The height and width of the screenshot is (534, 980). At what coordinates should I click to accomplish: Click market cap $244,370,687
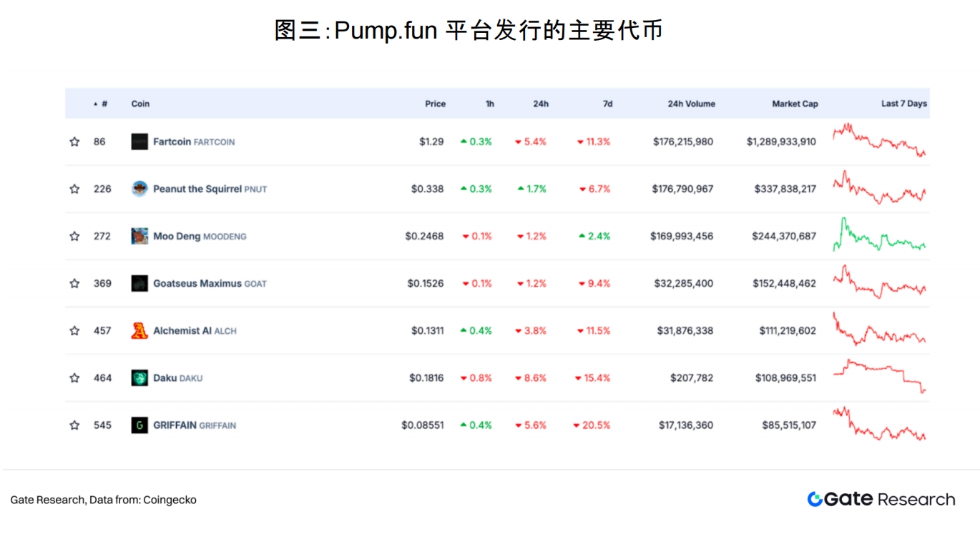coord(784,236)
